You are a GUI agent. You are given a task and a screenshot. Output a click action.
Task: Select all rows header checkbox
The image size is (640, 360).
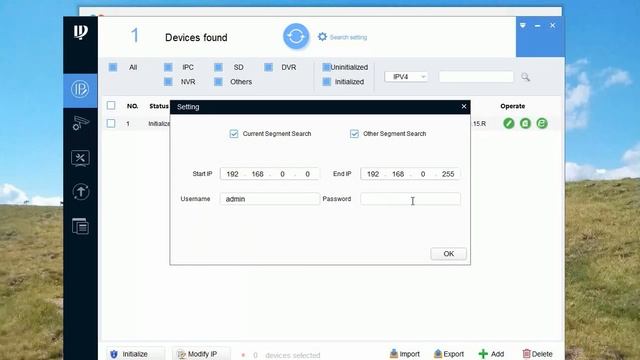(x=111, y=106)
